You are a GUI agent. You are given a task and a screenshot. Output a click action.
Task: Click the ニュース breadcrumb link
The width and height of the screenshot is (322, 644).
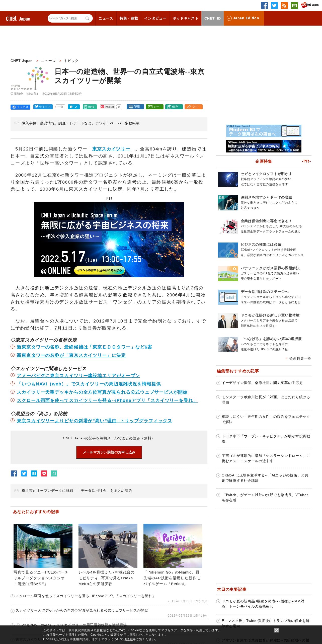point(48,61)
